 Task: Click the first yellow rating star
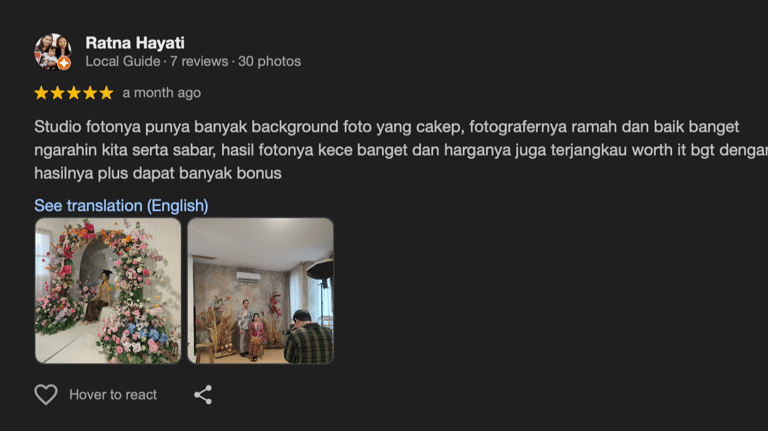coord(41,93)
